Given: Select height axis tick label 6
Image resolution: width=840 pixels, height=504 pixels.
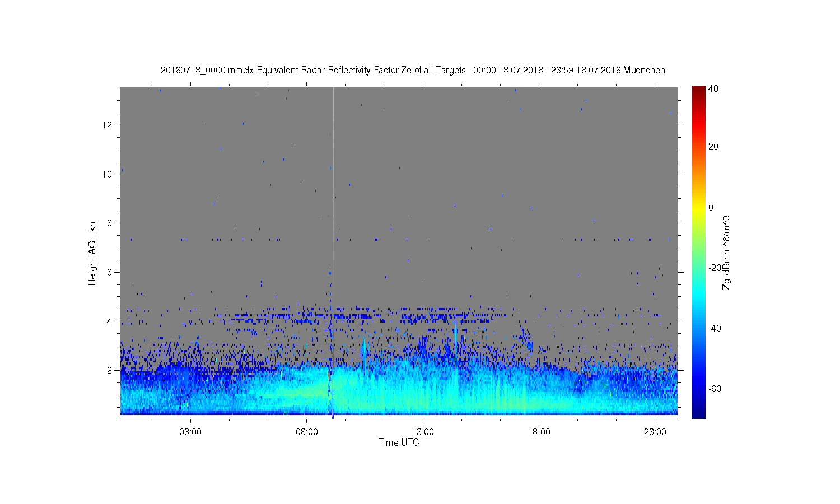Looking at the screenshot, I should point(110,272).
